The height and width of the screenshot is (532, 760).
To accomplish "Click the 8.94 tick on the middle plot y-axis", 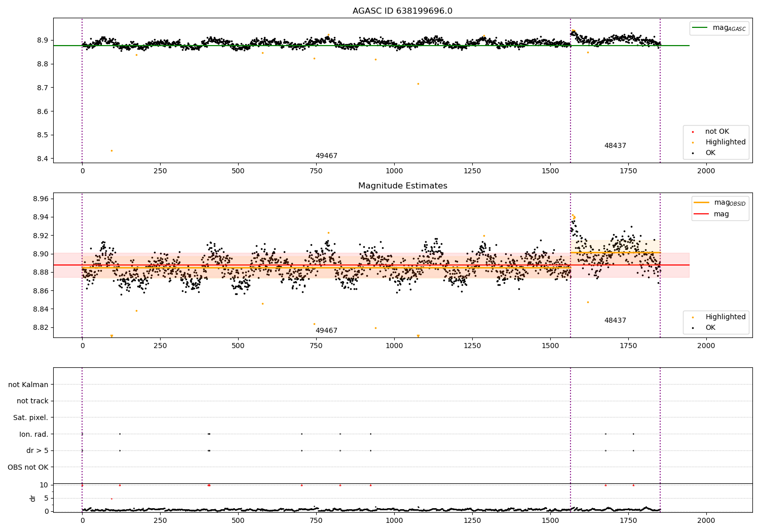I will coord(41,217).
